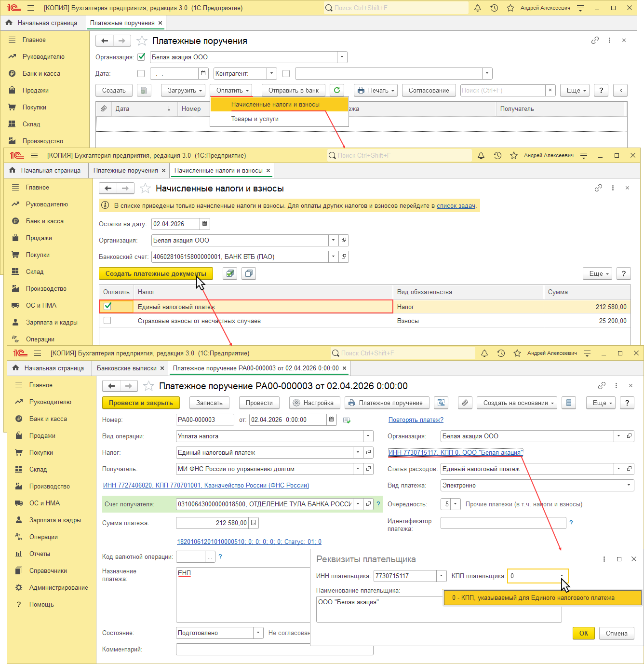This screenshot has width=644, height=664.
Task: Tick the Страховые взносы от несчастных случаев checkbox
Action: [107, 321]
